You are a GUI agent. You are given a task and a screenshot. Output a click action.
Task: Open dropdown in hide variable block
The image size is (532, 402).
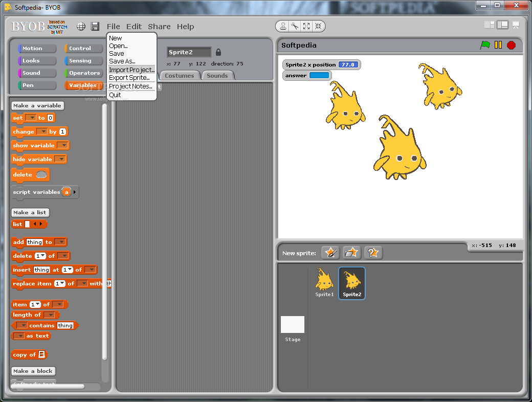point(60,159)
